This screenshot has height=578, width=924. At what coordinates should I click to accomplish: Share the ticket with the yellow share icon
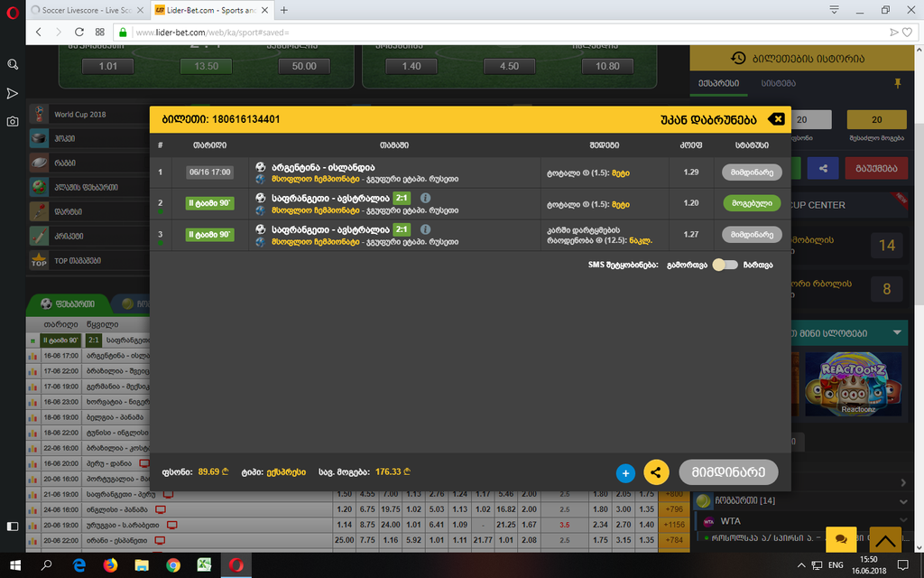(x=656, y=471)
